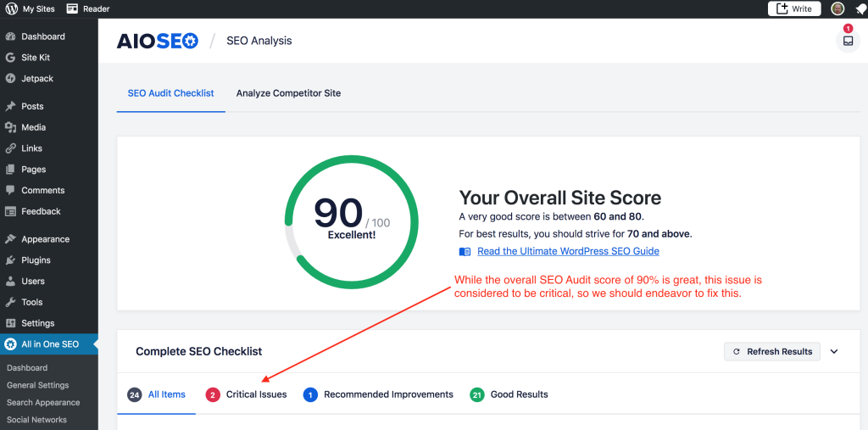The image size is (868, 430).
Task: Open the General Settings submenu item
Action: tap(37, 385)
